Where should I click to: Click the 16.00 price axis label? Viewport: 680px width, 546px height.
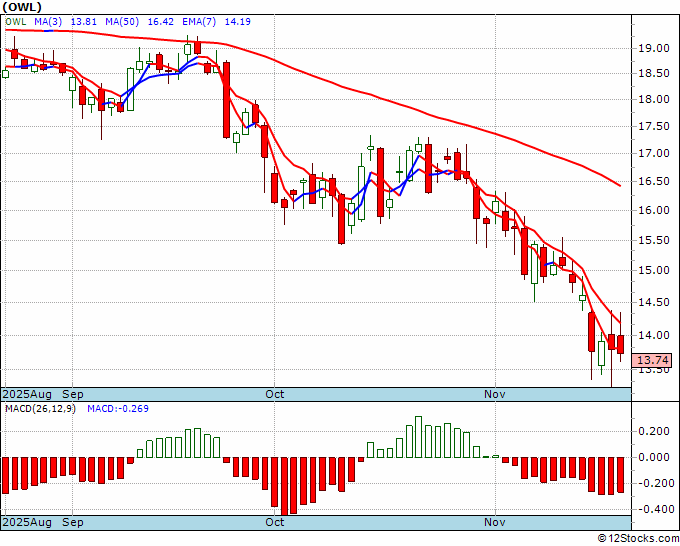[x=654, y=210]
